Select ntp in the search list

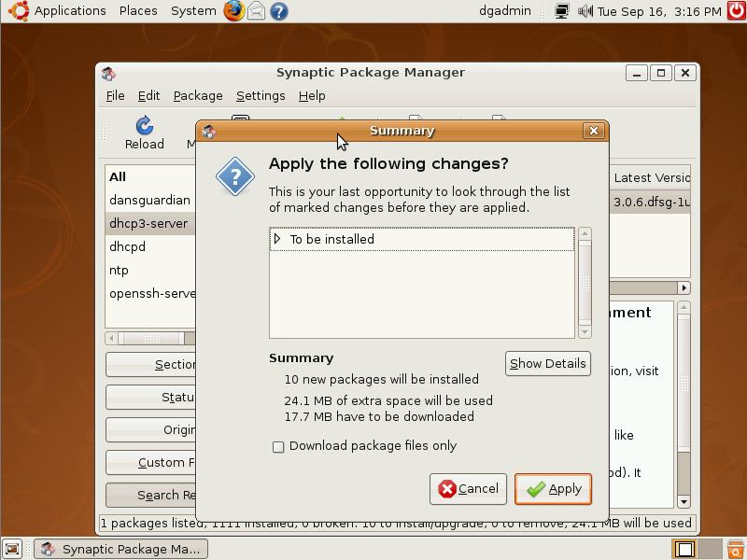[150, 270]
